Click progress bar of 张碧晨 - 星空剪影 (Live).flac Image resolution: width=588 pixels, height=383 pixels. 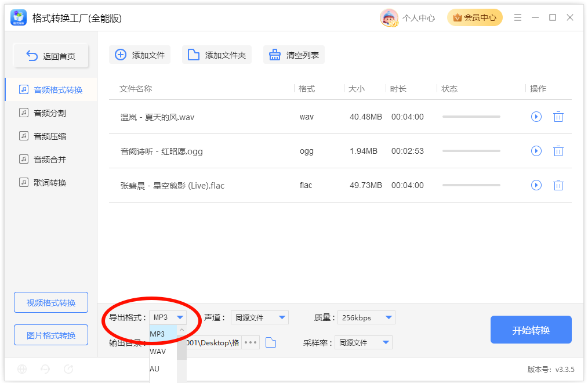471,185
